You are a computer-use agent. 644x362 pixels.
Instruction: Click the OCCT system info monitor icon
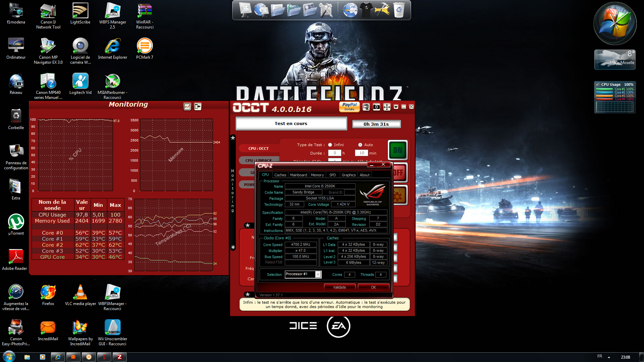[366, 107]
